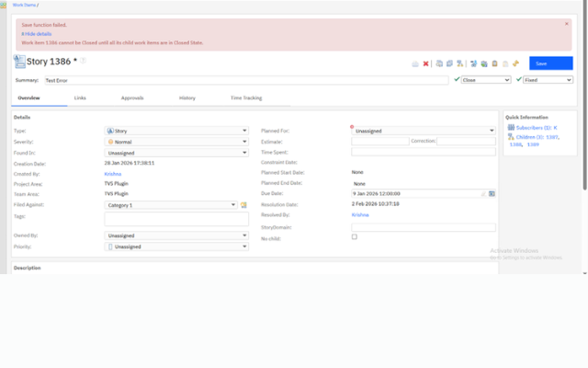Click the resolution date 2 Feb 2026 10:37:18
Screen dimensions: 588x368
[x=376, y=204]
